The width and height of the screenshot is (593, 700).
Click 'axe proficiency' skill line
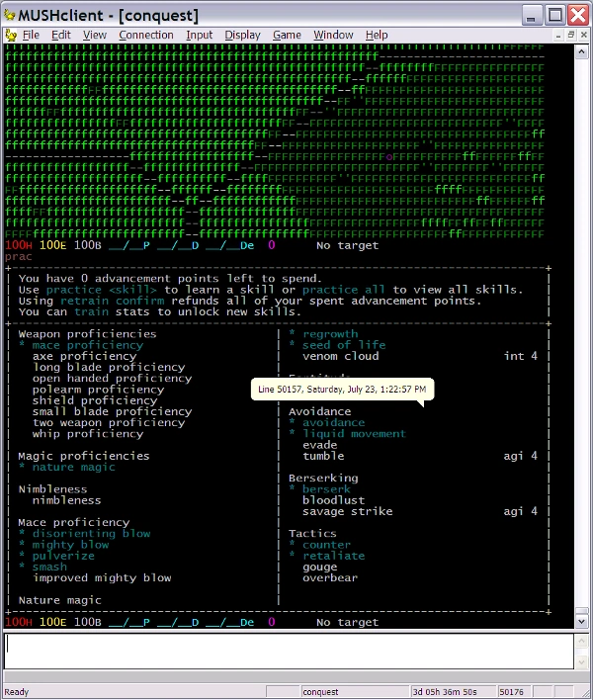84,356
